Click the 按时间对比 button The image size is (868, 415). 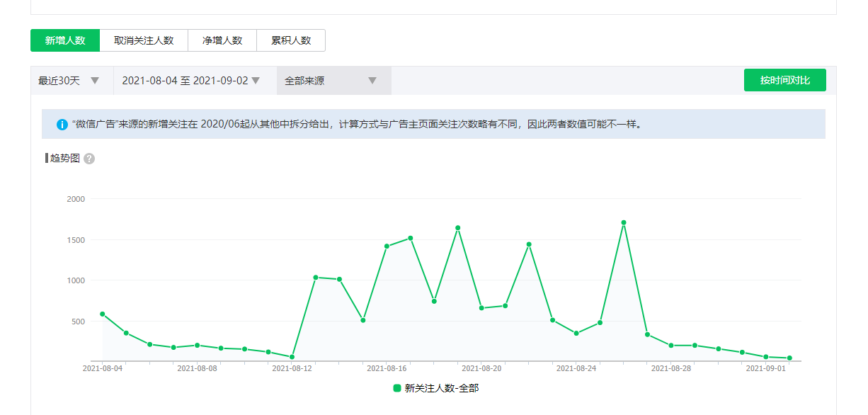784,80
